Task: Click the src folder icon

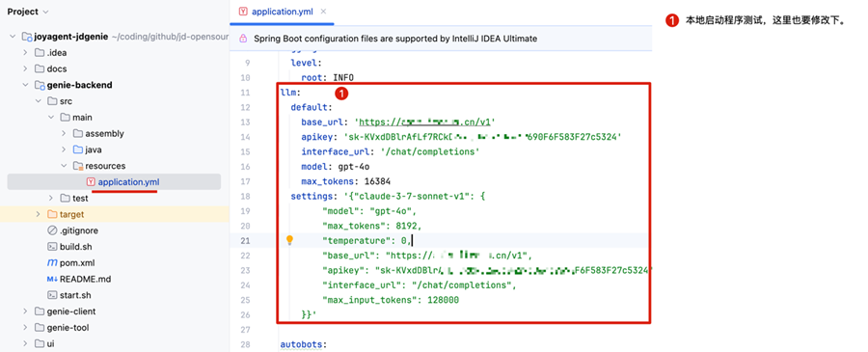Action: (52, 101)
